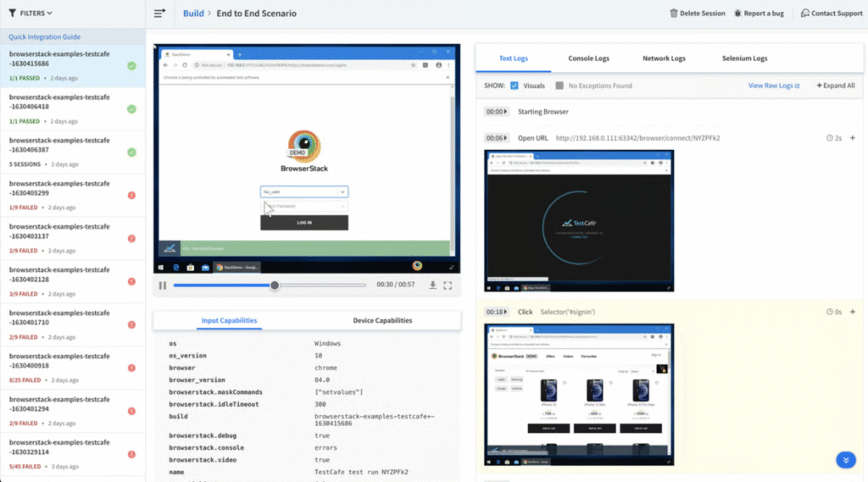Click Expand All logs

pyautogui.click(x=835, y=86)
